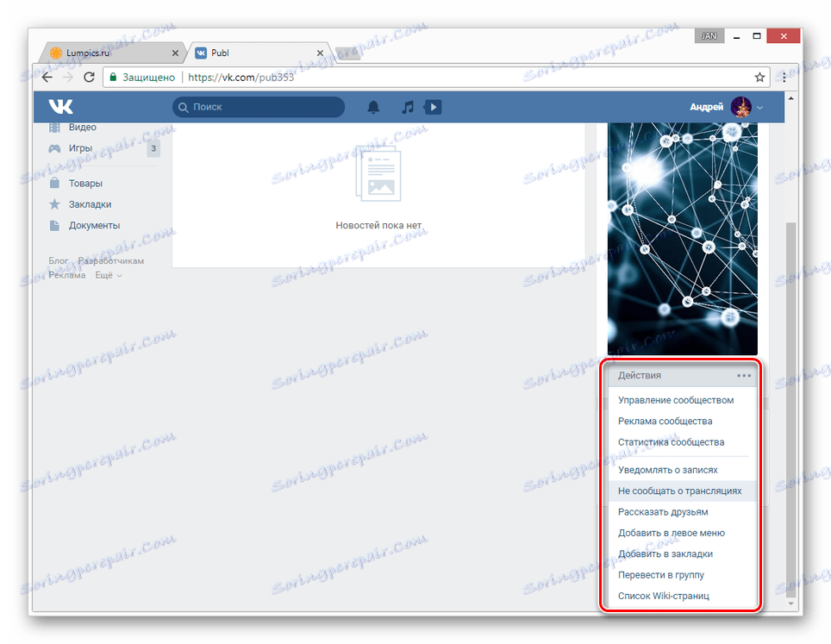
Task: Click the community cover image
Action: click(683, 239)
